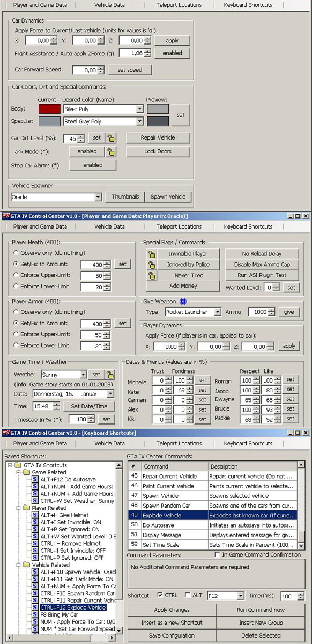
Task: Enable In-Game Command Confirmation checkbox
Action: pos(218,554)
